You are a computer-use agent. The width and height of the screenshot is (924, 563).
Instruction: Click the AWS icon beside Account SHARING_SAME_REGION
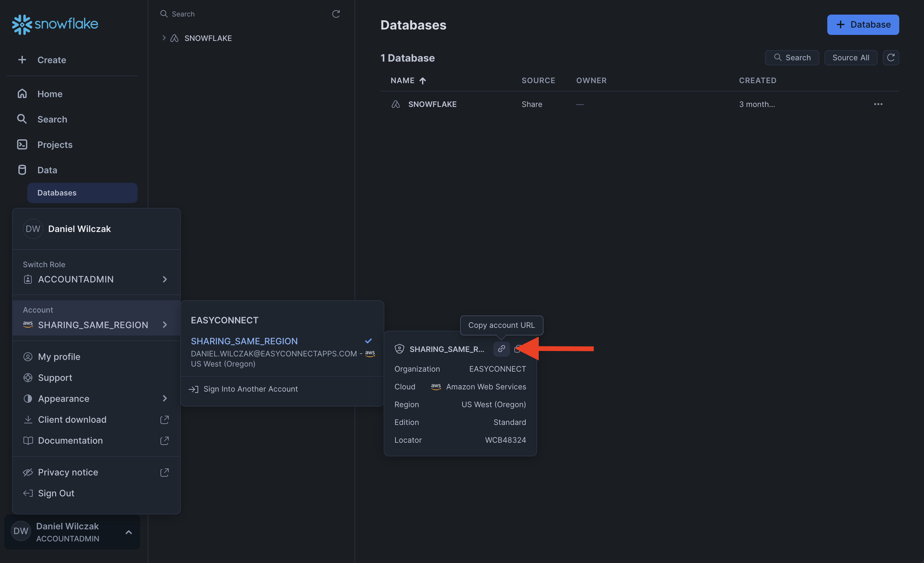click(x=28, y=324)
